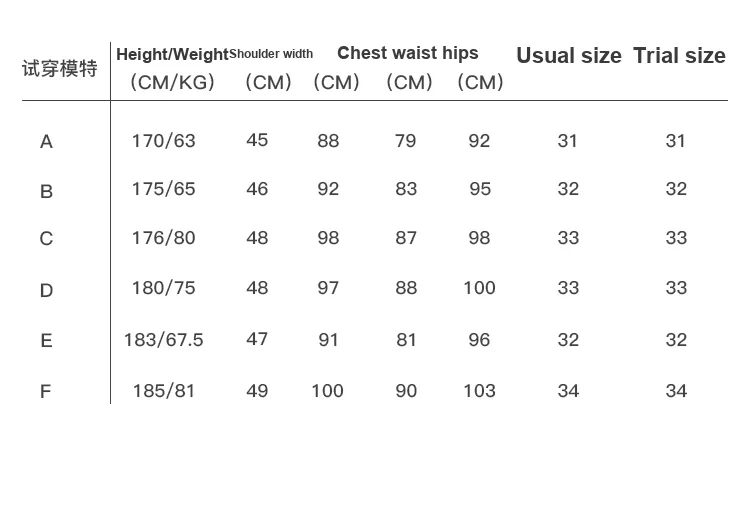Click the Chest waist hips header

pyautogui.click(x=408, y=53)
